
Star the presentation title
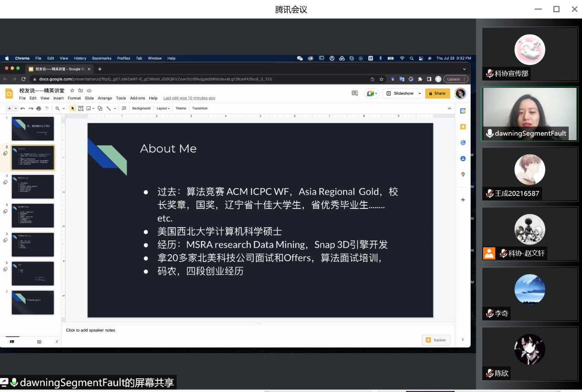(72, 91)
